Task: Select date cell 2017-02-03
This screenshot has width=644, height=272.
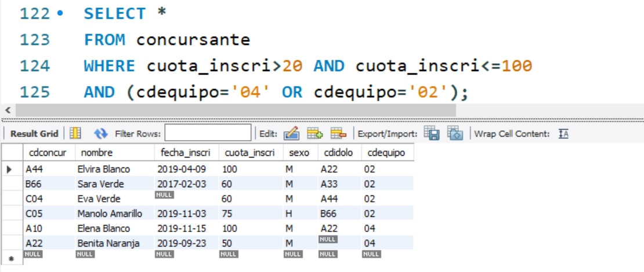Action: click(x=186, y=184)
